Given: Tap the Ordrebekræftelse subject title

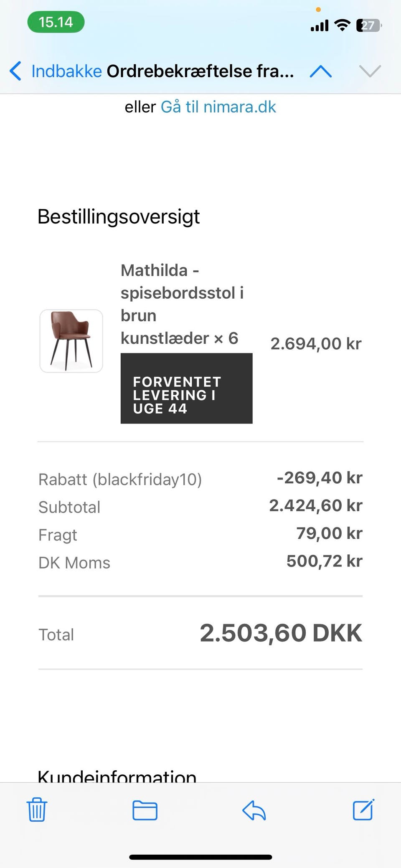Looking at the screenshot, I should 200,71.
